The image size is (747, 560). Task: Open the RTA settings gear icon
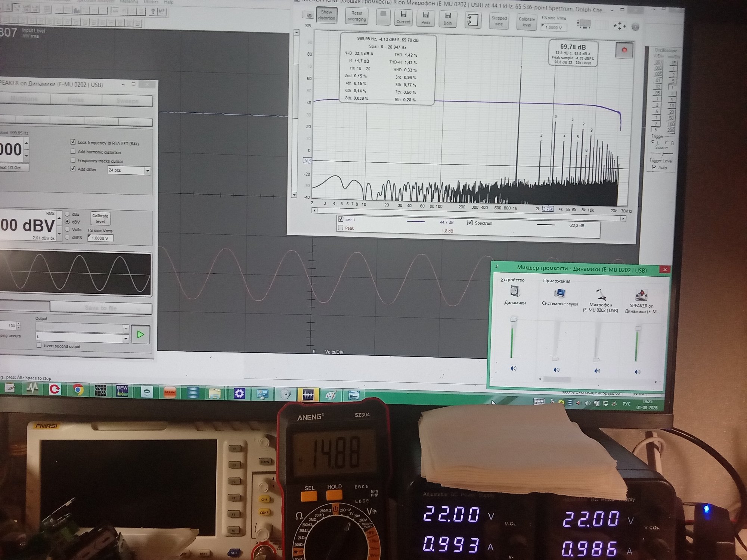635,27
